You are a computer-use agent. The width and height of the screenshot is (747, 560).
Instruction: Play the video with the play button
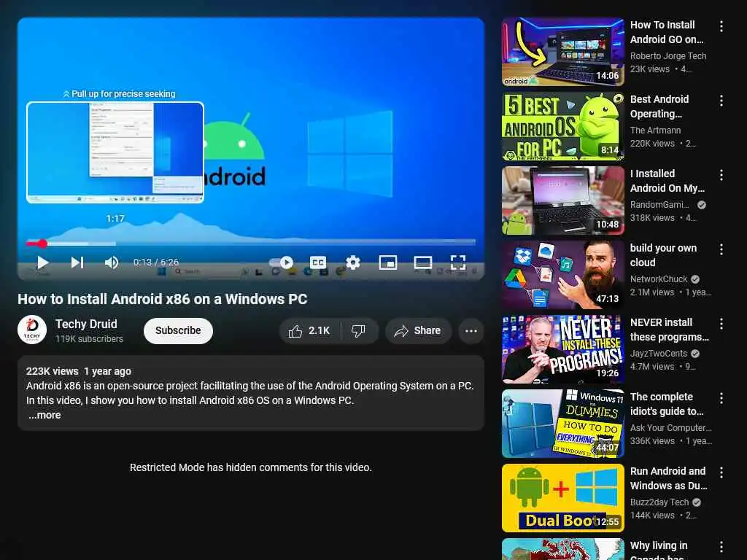click(43, 262)
